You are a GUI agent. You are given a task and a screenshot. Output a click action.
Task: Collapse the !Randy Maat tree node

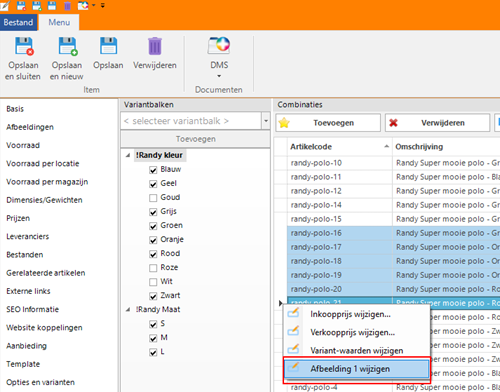click(x=128, y=309)
